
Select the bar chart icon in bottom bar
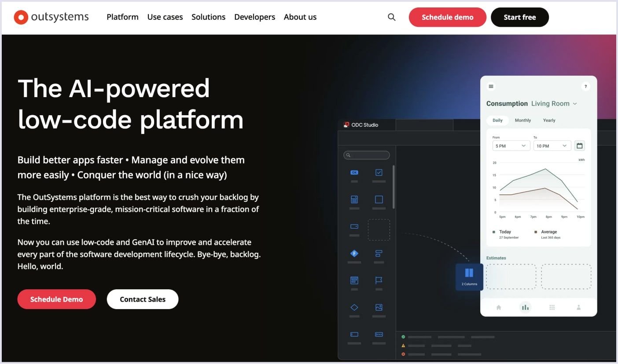[x=525, y=307]
